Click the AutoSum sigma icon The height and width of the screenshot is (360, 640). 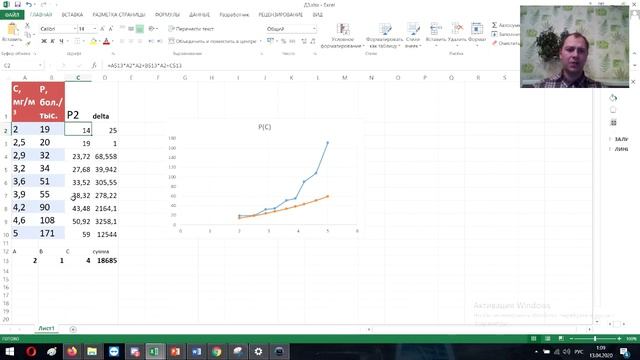tap(494, 25)
